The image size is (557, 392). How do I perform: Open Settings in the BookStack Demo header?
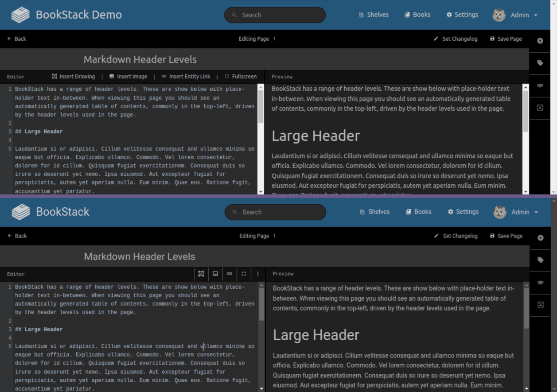click(462, 15)
